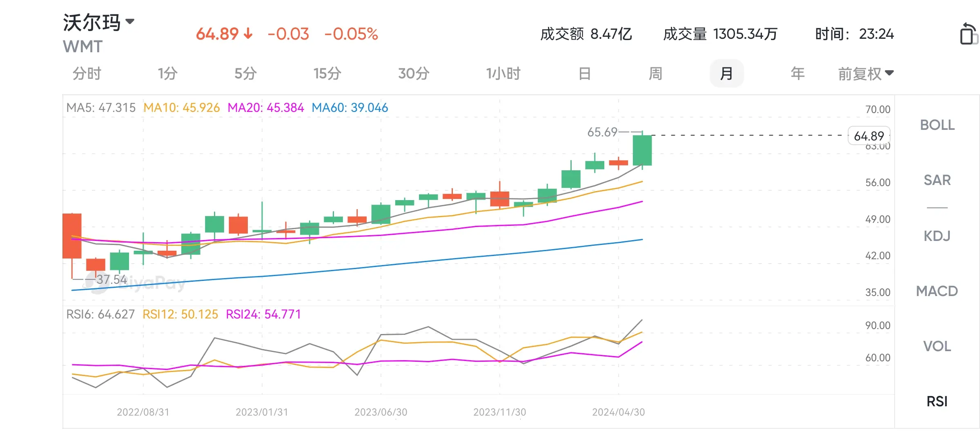The height and width of the screenshot is (441, 980).
Task: Click the 42.00 price axis label
Action: click(878, 256)
